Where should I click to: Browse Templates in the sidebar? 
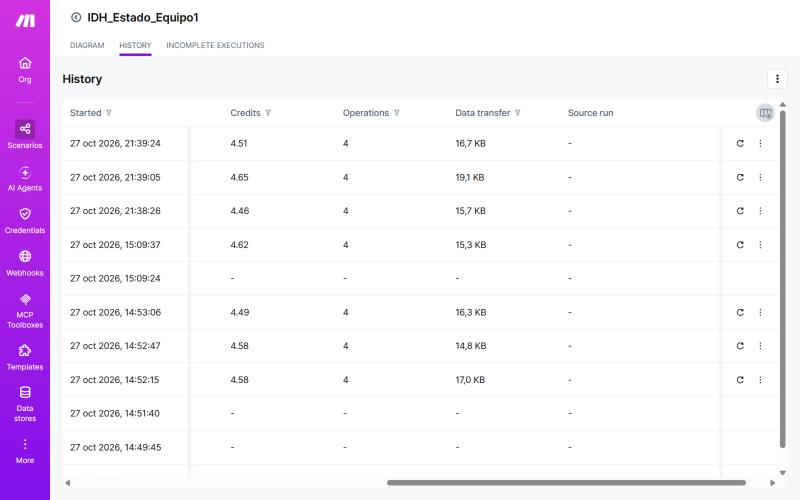coord(25,358)
